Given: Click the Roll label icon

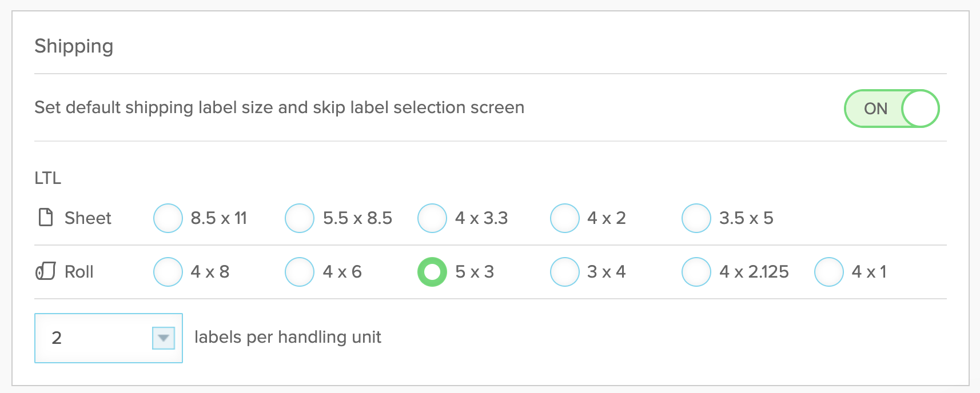Looking at the screenshot, I should point(46,271).
